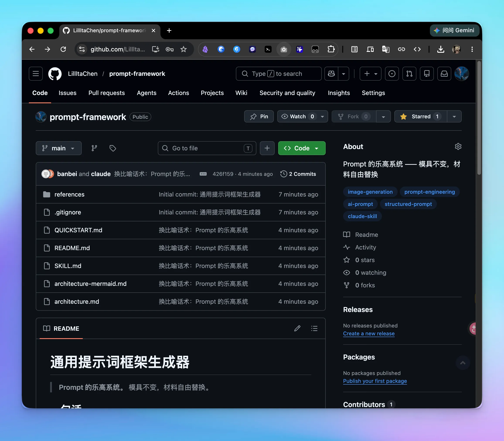
Task: Switch to the Pull requests tab
Action: [106, 93]
